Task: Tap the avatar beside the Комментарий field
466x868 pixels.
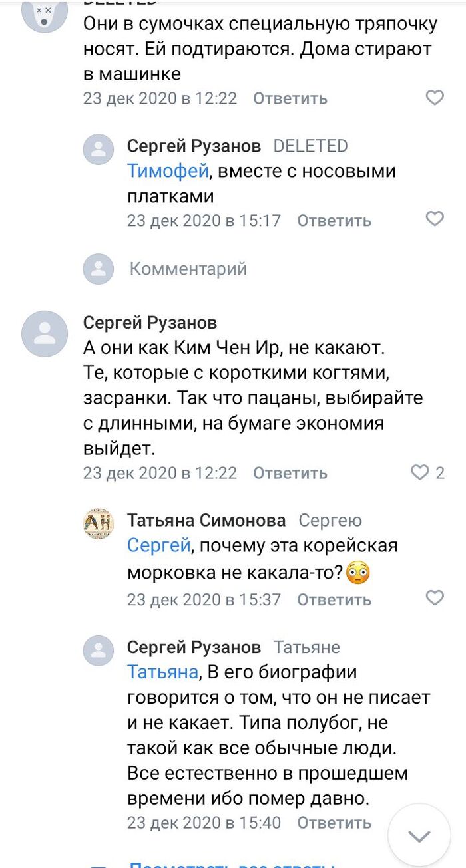Action: tap(99, 269)
